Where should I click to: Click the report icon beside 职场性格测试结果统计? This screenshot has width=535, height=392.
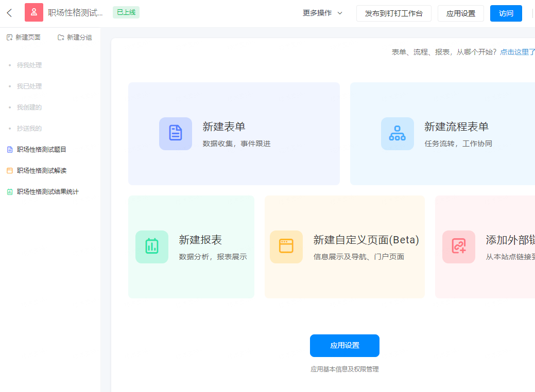tap(10, 192)
